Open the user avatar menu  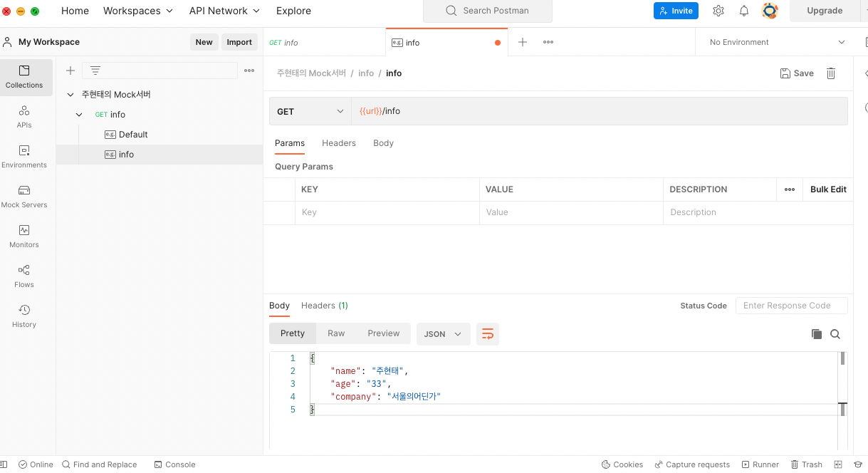click(x=770, y=11)
